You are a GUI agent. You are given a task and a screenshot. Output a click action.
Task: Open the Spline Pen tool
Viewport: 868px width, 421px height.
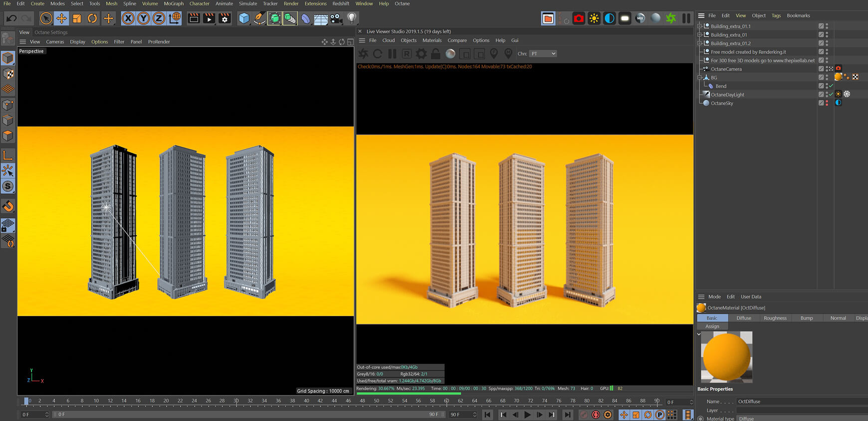coord(259,18)
